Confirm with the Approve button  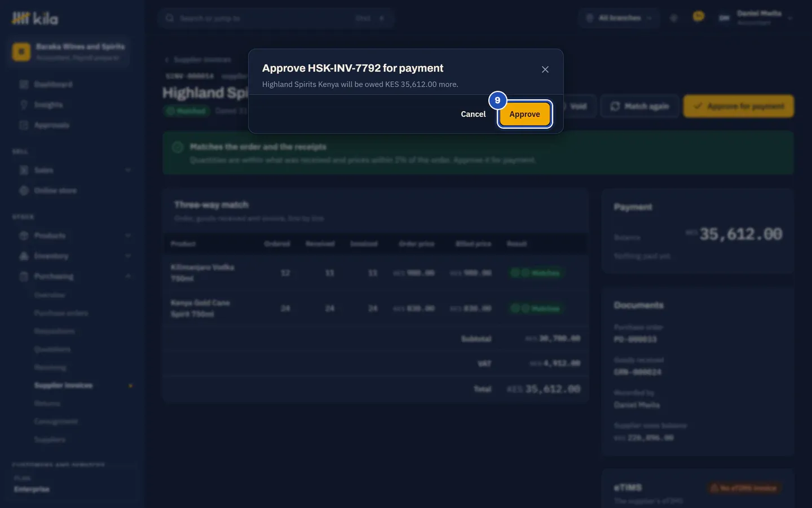coord(525,114)
